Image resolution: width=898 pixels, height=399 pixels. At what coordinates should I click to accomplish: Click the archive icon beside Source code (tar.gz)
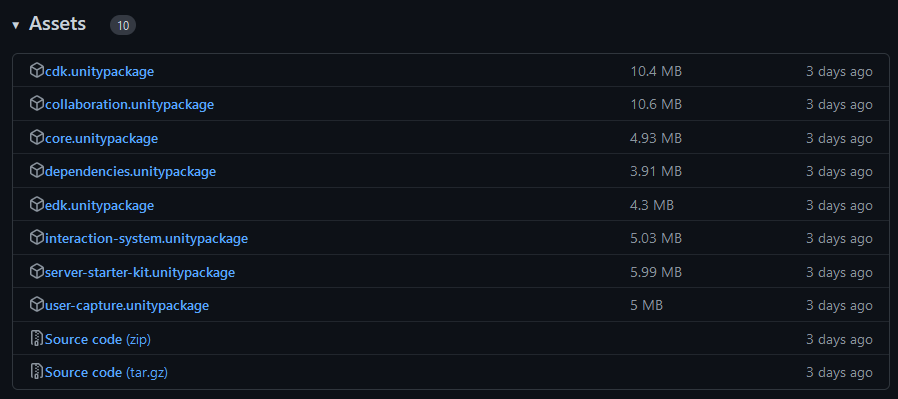click(37, 372)
